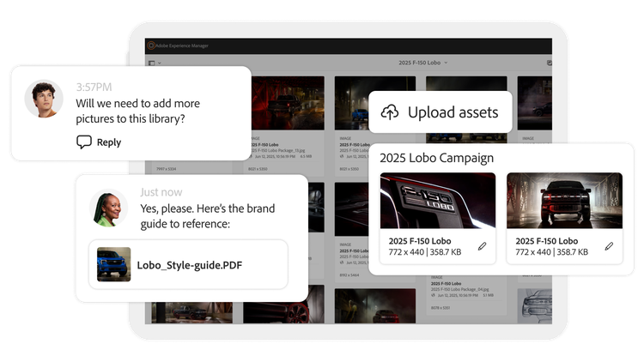Open the F-150 Lobo badge image in campaign

438,200
